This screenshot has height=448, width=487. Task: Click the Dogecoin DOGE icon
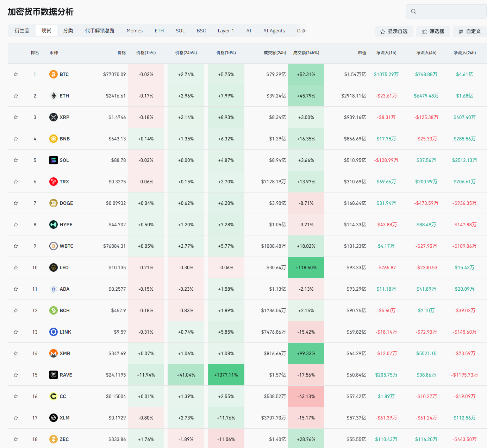coord(54,203)
